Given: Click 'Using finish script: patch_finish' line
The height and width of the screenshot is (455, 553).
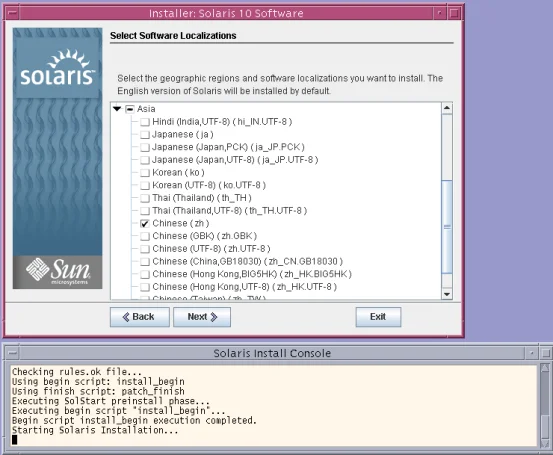Looking at the screenshot, I should (x=98, y=391).
